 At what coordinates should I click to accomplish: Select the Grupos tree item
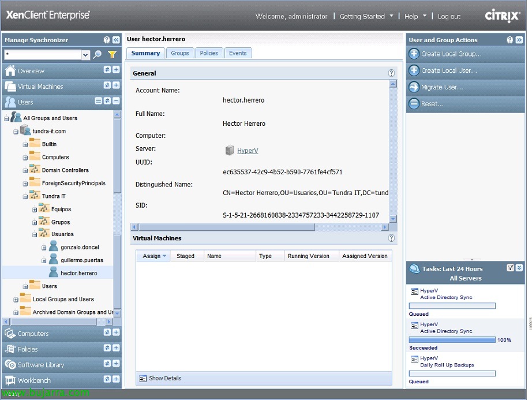point(61,222)
